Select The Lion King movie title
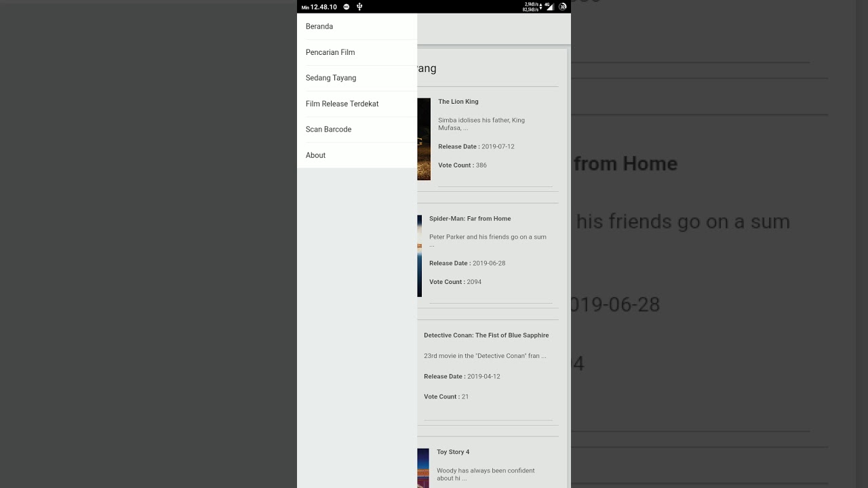868x488 pixels. [x=458, y=102]
